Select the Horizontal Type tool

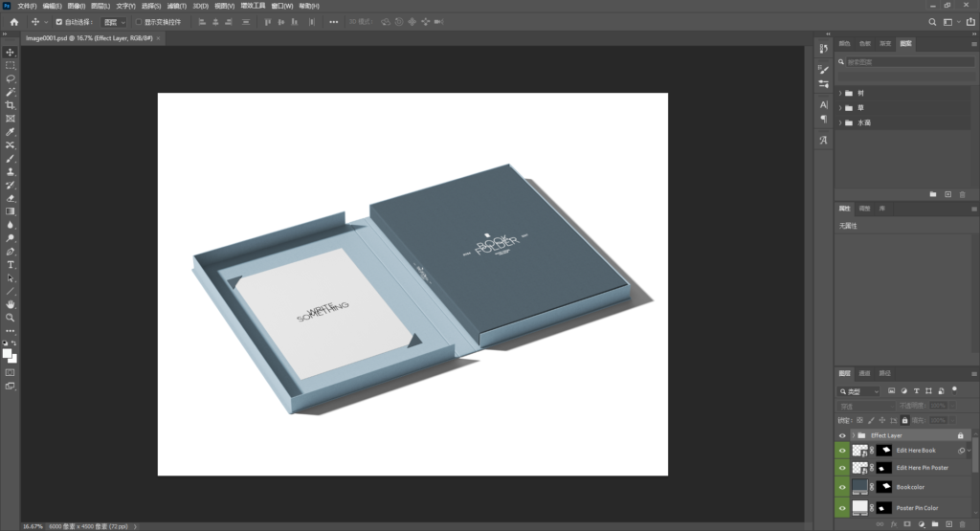(10, 265)
